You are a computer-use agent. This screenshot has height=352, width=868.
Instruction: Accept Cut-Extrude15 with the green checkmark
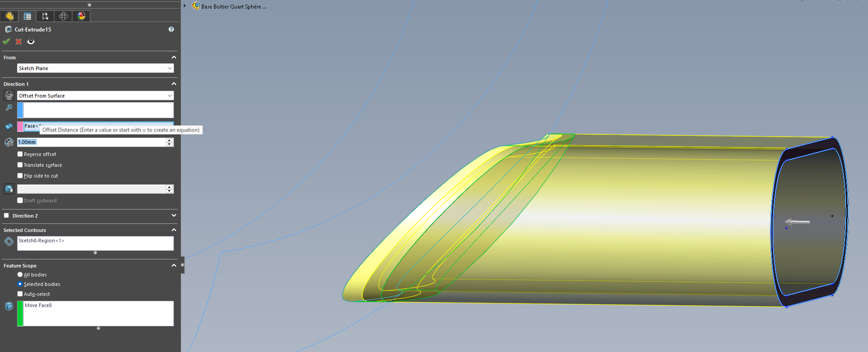point(6,41)
